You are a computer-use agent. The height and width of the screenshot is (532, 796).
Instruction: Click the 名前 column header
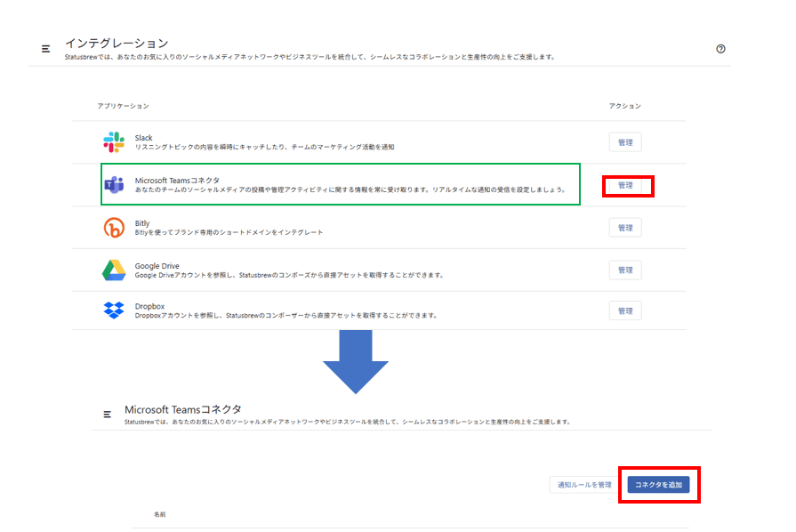(160, 514)
